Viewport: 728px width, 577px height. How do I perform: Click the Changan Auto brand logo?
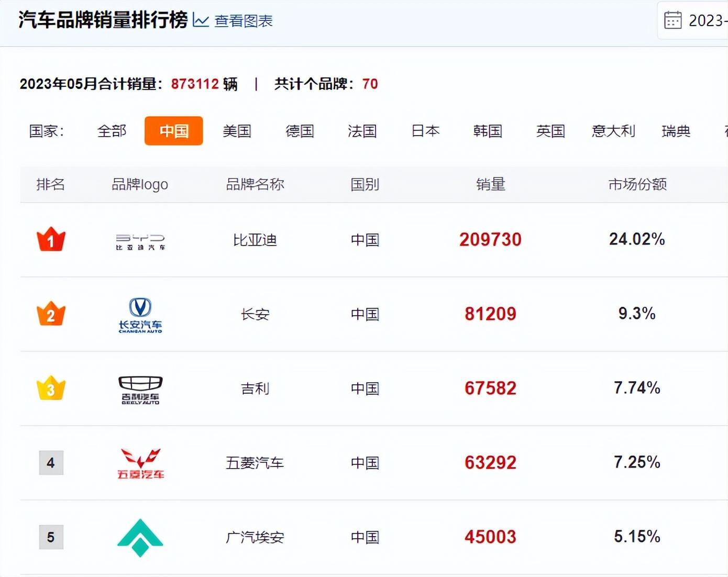point(140,315)
